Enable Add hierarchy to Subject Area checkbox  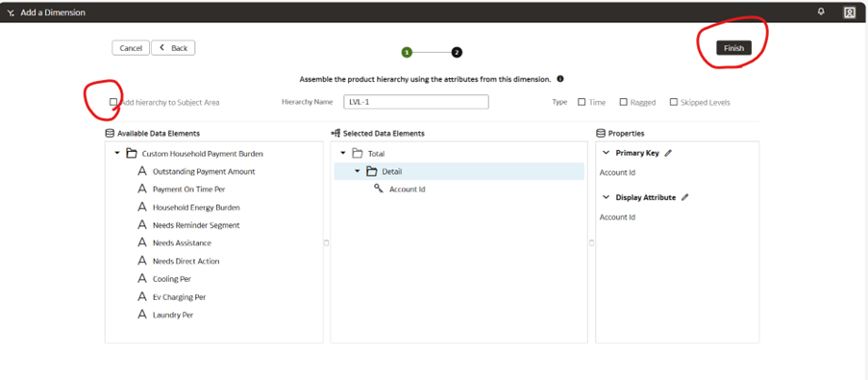[x=113, y=102]
